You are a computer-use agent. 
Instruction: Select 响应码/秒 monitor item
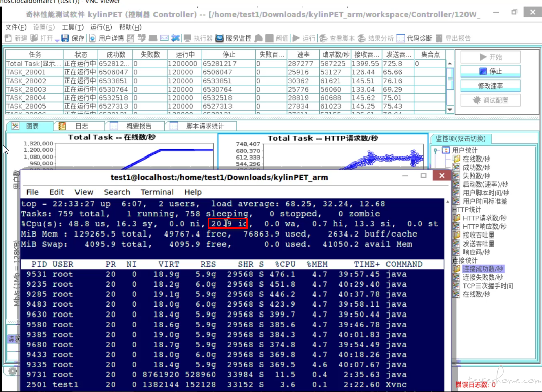click(476, 252)
